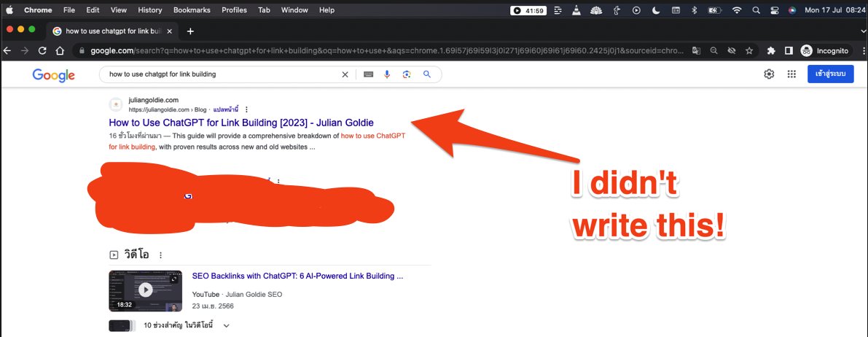Bookmark this page with the star icon

pos(749,50)
